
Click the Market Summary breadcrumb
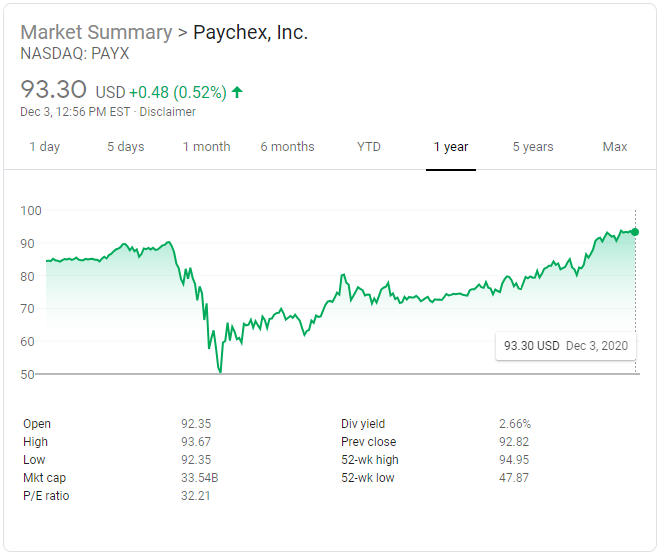(96, 32)
